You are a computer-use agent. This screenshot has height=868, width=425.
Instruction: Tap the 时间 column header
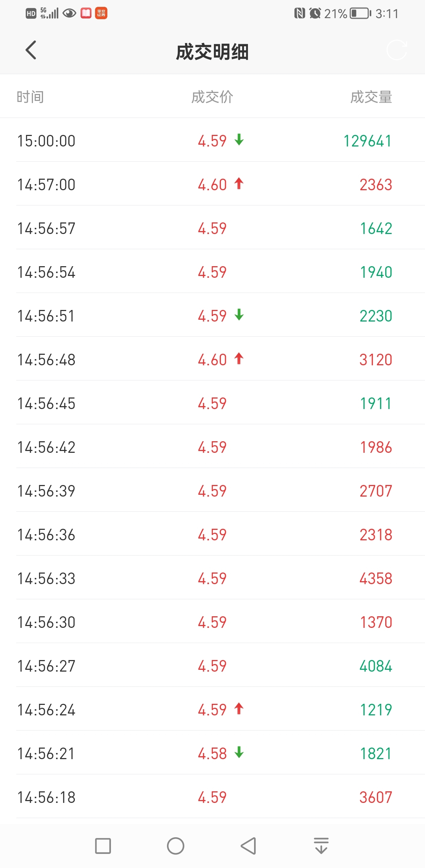30,97
